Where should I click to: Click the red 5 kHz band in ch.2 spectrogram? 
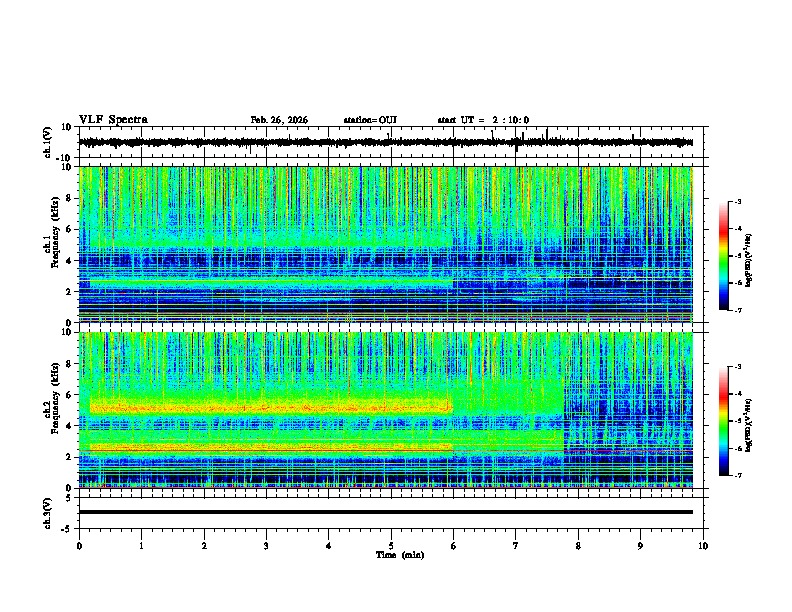pos(270,406)
